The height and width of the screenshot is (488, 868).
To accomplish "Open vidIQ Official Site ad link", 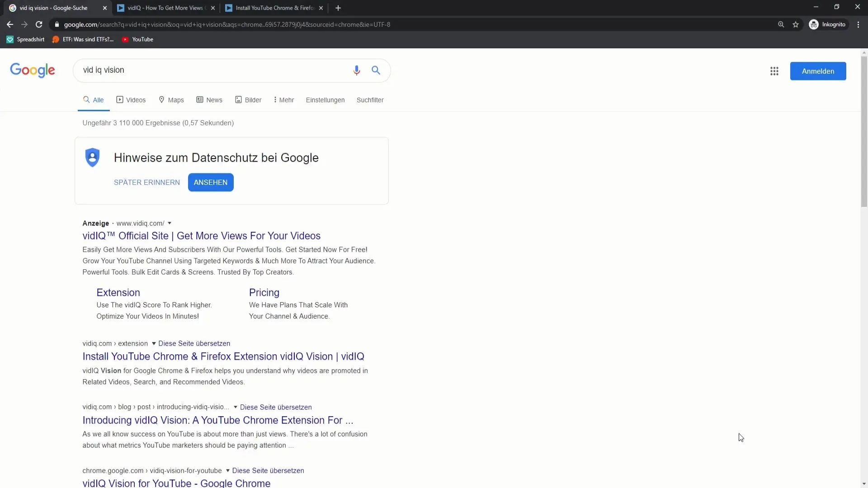I will point(201,236).
